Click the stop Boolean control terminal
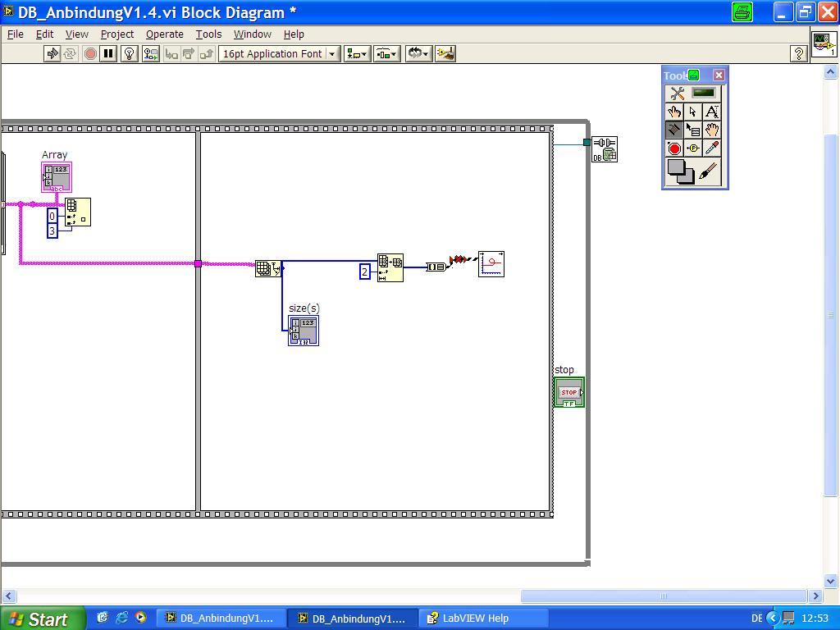This screenshot has width=840, height=630. pyautogui.click(x=569, y=392)
